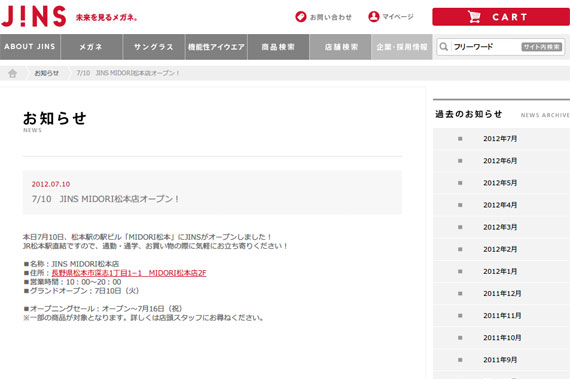Open the マイページ link
This screenshot has height=379, width=570.
point(398,17)
